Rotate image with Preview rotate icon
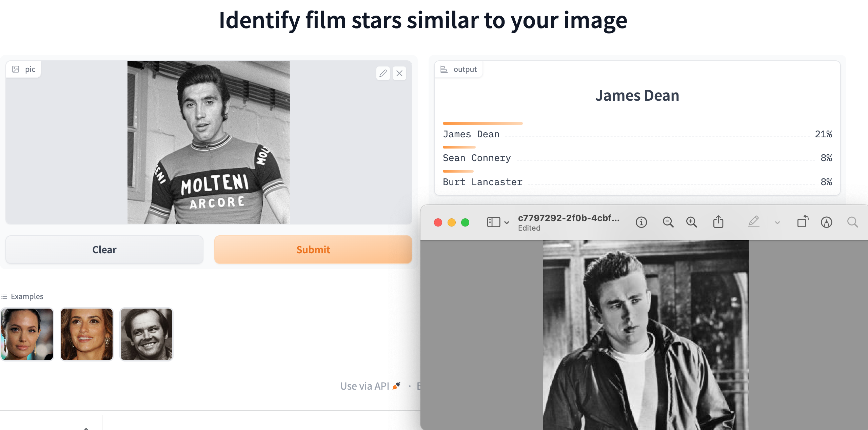 pyautogui.click(x=803, y=222)
